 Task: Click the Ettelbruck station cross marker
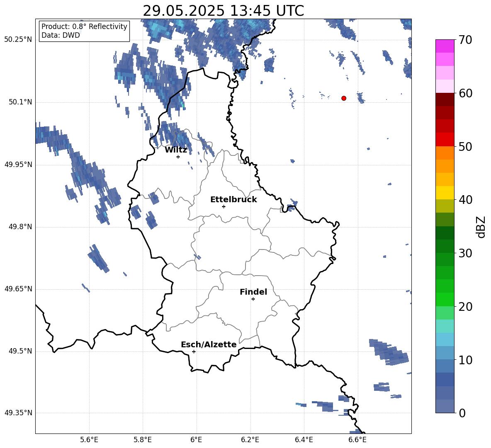coord(224,206)
